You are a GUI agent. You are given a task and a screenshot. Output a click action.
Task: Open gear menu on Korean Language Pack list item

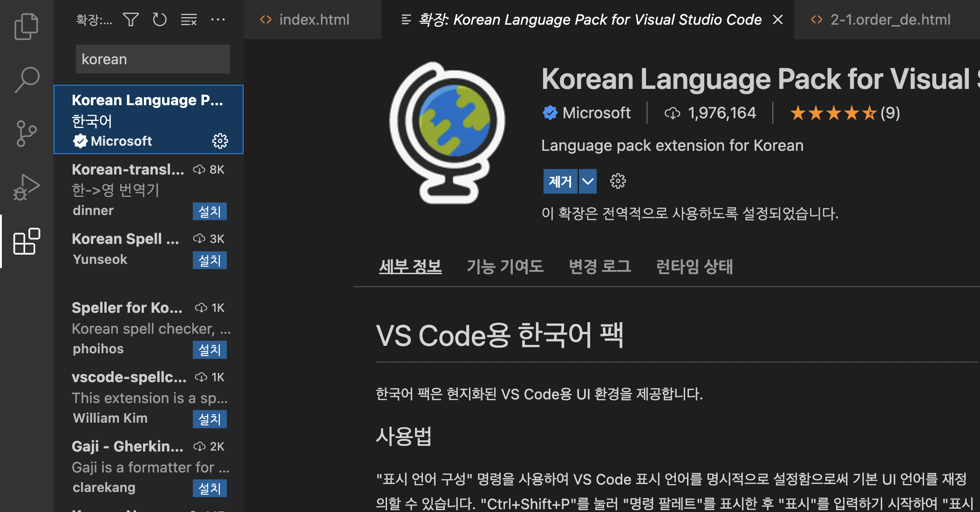click(x=220, y=141)
